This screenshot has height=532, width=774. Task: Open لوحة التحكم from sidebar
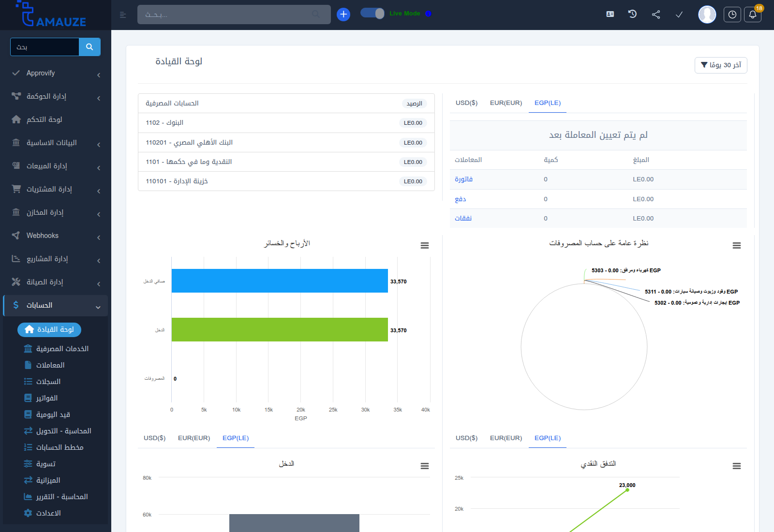click(x=56, y=119)
